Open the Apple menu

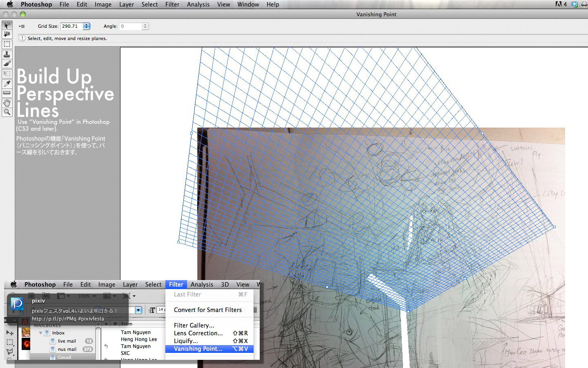(10, 4)
